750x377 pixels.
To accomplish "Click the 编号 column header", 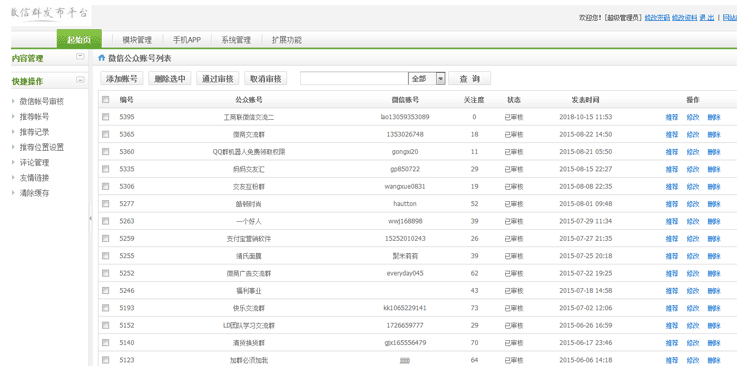I will [126, 100].
